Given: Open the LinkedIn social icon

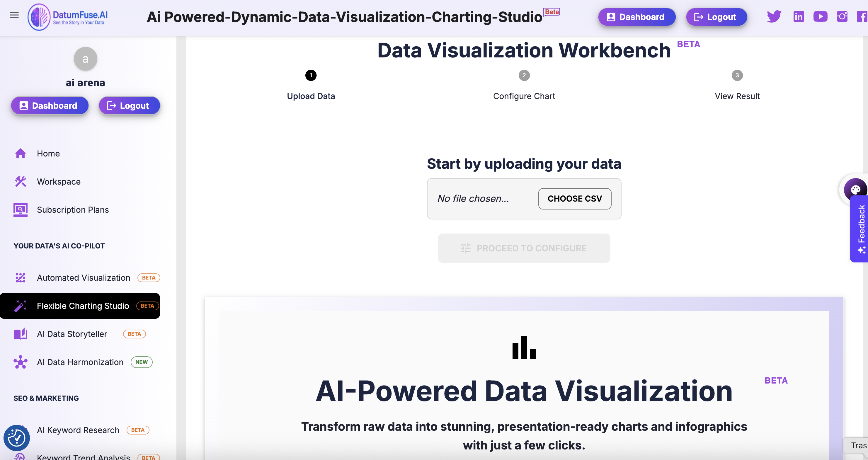Looking at the screenshot, I should tap(799, 16).
